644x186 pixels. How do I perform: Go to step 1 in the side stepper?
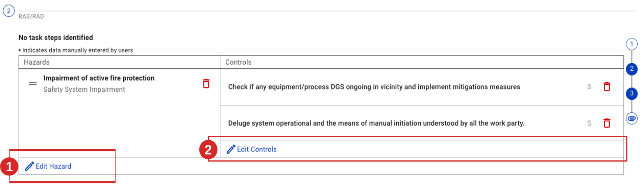point(632,44)
